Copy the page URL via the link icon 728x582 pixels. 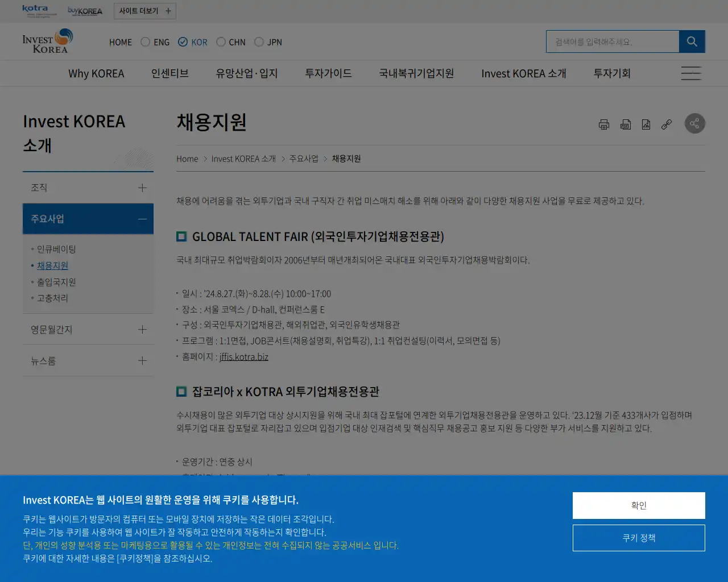(x=666, y=124)
